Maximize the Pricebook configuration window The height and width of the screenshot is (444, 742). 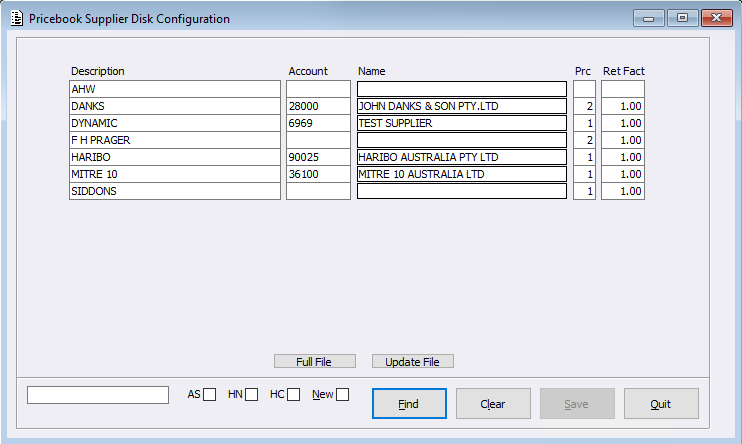[x=682, y=18]
